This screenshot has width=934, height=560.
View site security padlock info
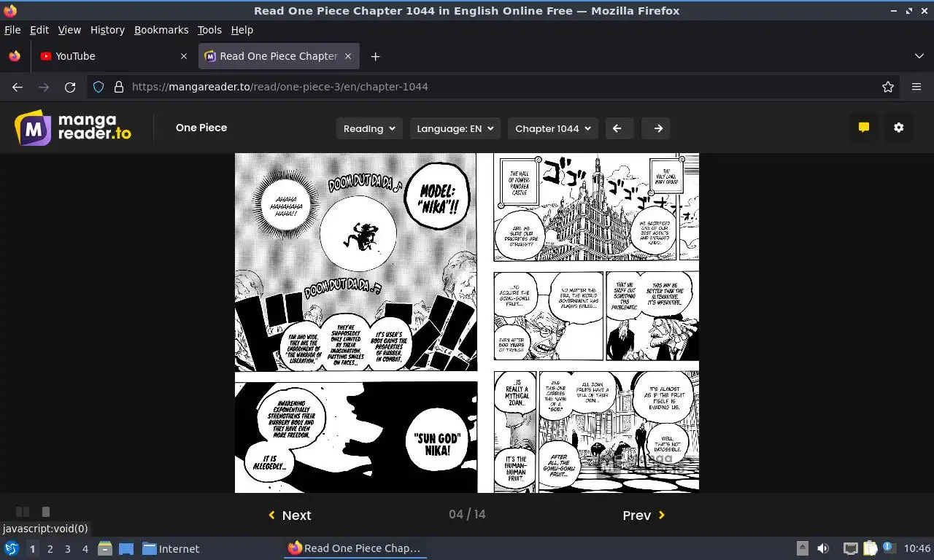[x=119, y=87]
